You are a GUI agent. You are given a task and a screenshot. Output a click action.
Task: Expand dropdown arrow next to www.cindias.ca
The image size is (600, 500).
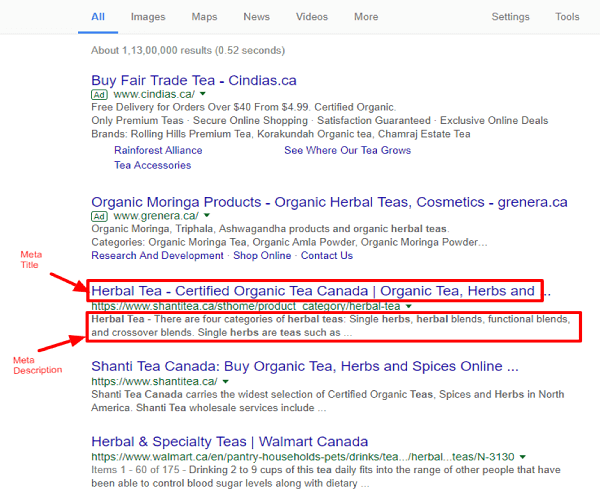[203, 94]
